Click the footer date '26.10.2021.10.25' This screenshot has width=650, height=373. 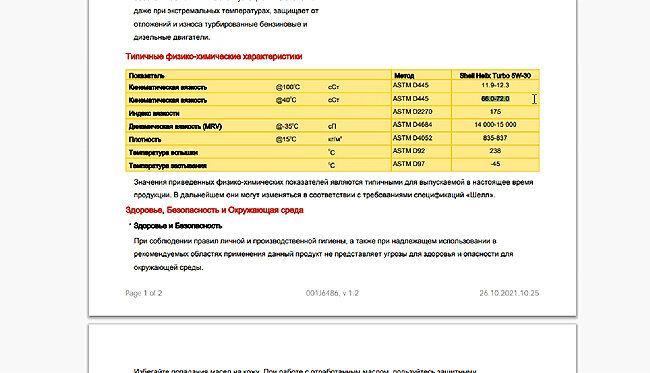[x=509, y=293]
